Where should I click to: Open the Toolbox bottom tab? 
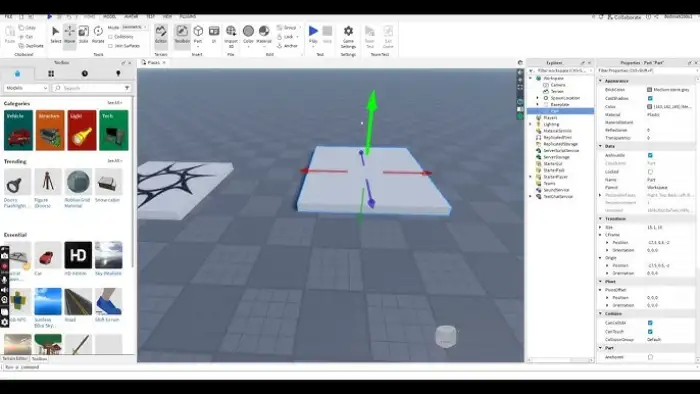coord(39,359)
